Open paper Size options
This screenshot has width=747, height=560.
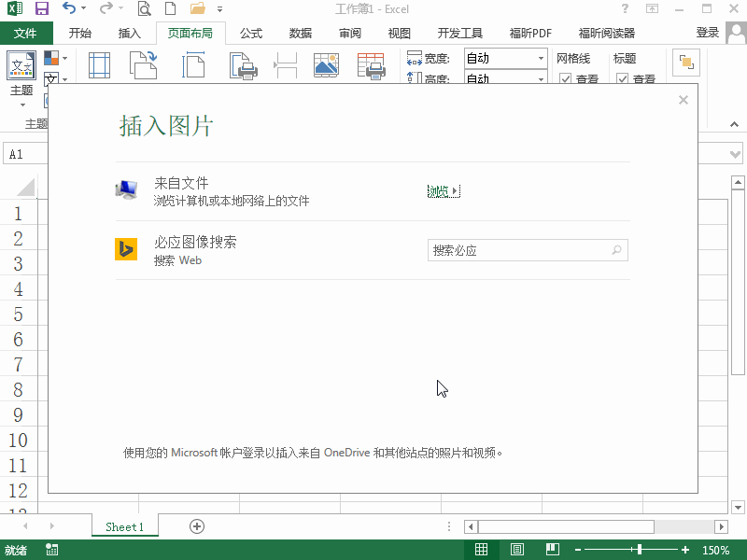[x=193, y=65]
